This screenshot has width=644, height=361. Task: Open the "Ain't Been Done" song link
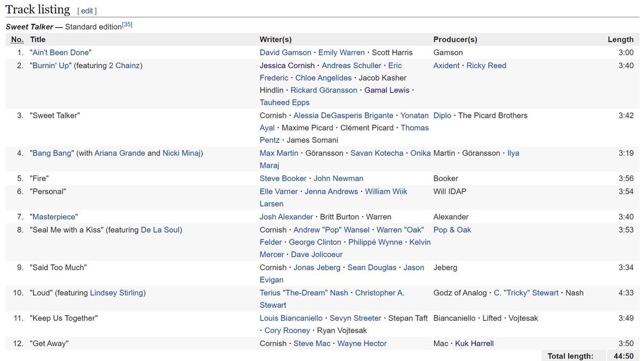(x=62, y=53)
